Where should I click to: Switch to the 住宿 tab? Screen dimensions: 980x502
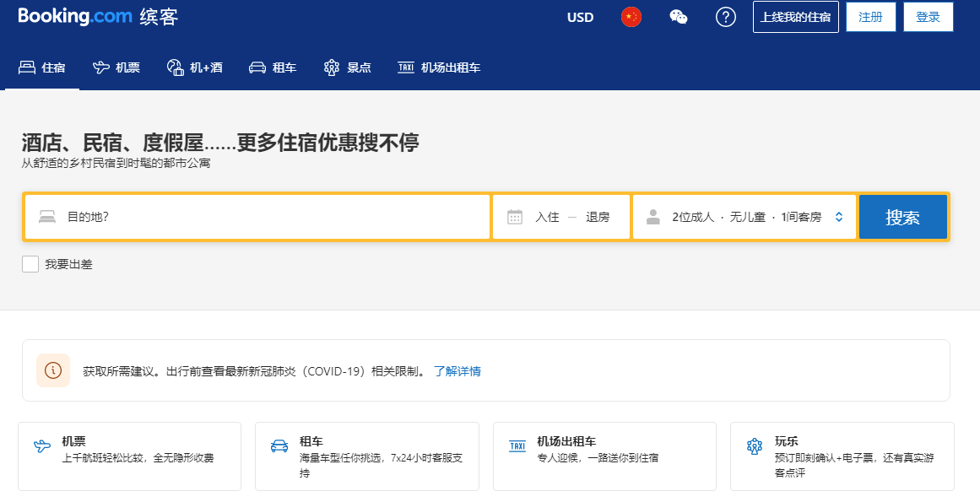pos(42,67)
